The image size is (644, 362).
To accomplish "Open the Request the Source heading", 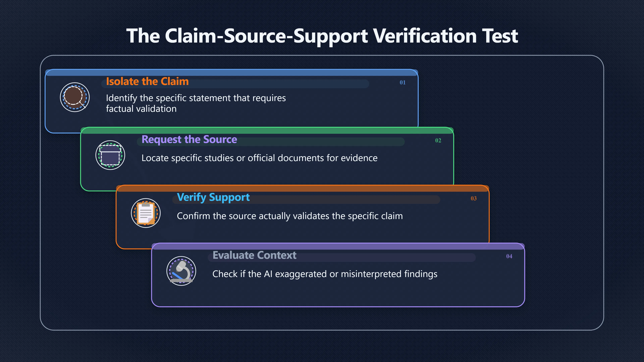I will point(189,139).
